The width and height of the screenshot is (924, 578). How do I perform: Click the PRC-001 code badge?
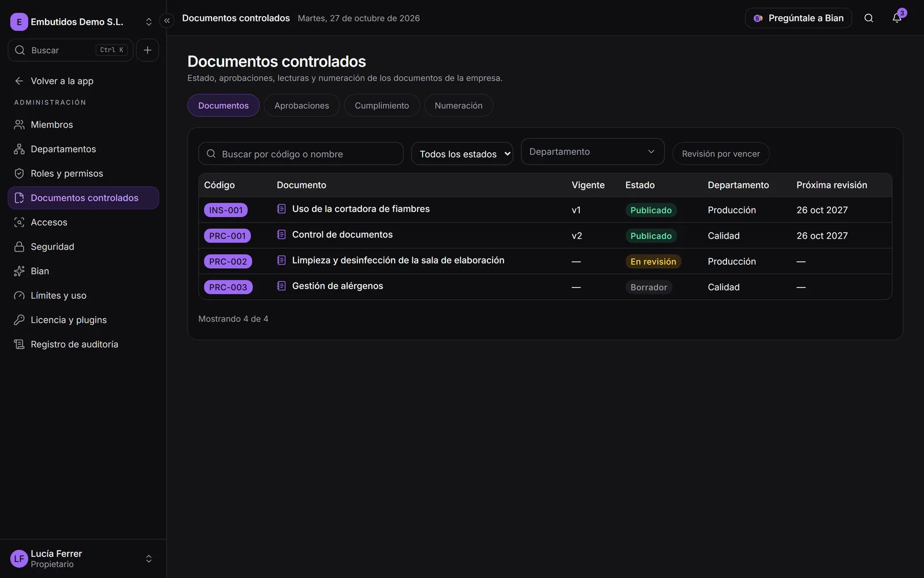coord(228,236)
